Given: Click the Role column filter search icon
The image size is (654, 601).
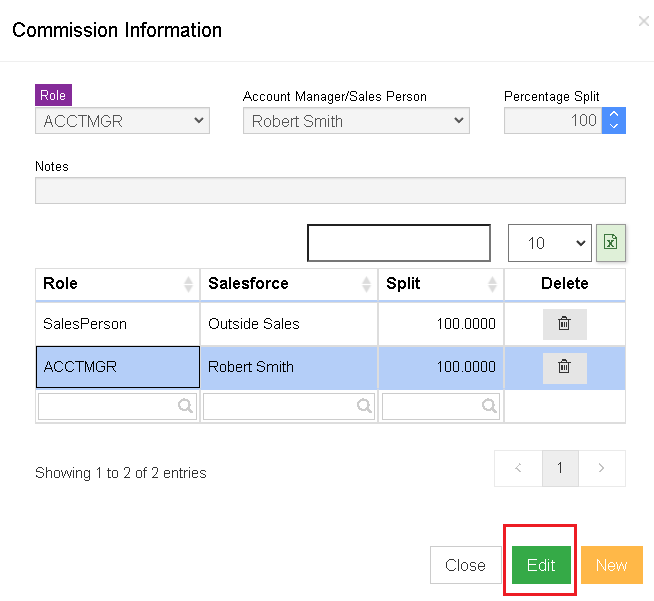Looking at the screenshot, I should [x=185, y=405].
